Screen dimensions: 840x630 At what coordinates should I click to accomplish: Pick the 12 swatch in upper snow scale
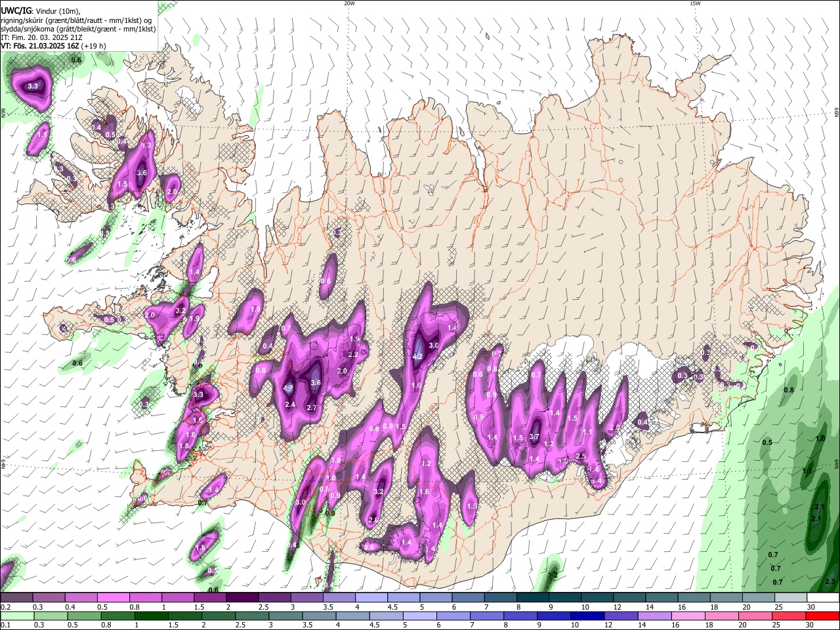pos(629,598)
